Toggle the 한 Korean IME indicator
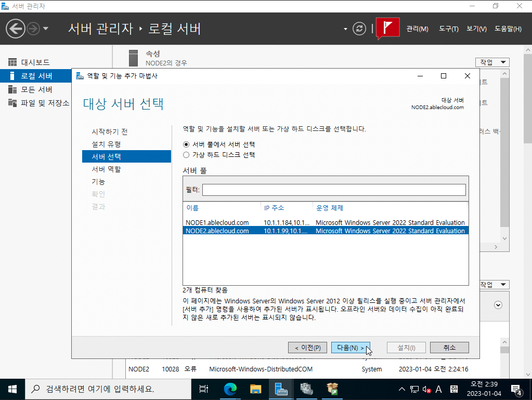Image resolution: width=532 pixels, height=400 pixels. 453,389
